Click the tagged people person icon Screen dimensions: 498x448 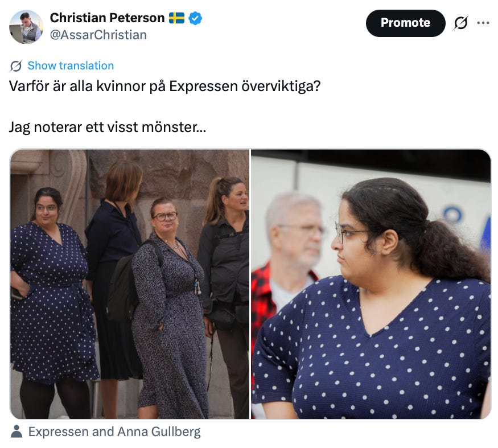(x=17, y=431)
